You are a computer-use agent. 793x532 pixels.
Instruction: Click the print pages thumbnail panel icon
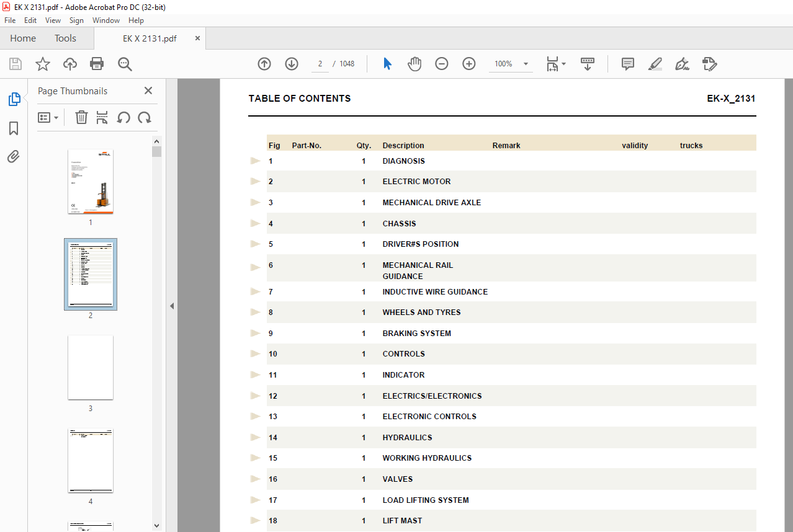pos(102,117)
